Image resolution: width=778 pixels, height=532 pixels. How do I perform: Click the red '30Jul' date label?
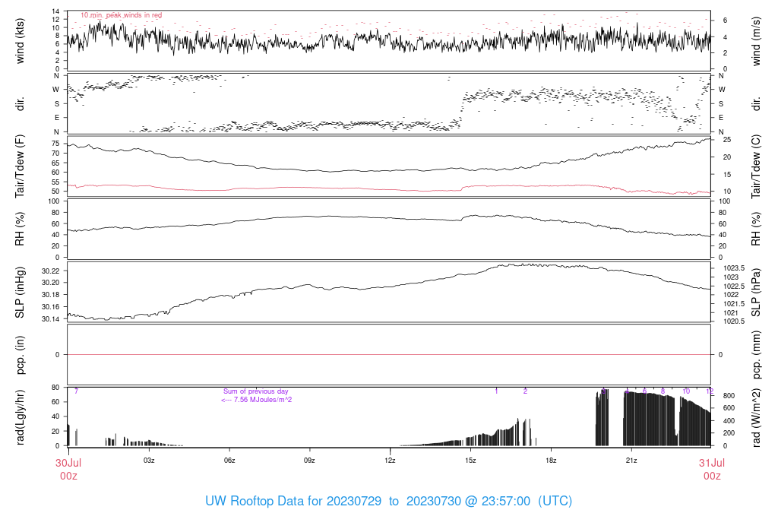[x=68, y=463]
